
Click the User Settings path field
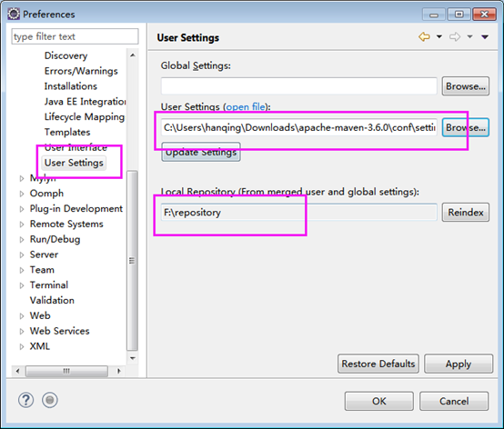point(299,127)
